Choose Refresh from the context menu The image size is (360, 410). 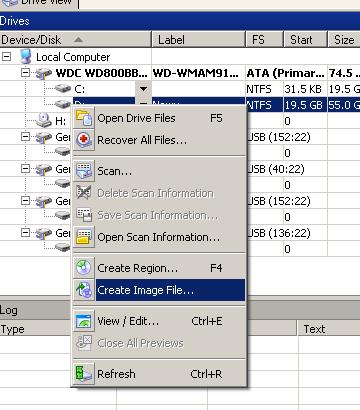pyautogui.click(x=159, y=374)
